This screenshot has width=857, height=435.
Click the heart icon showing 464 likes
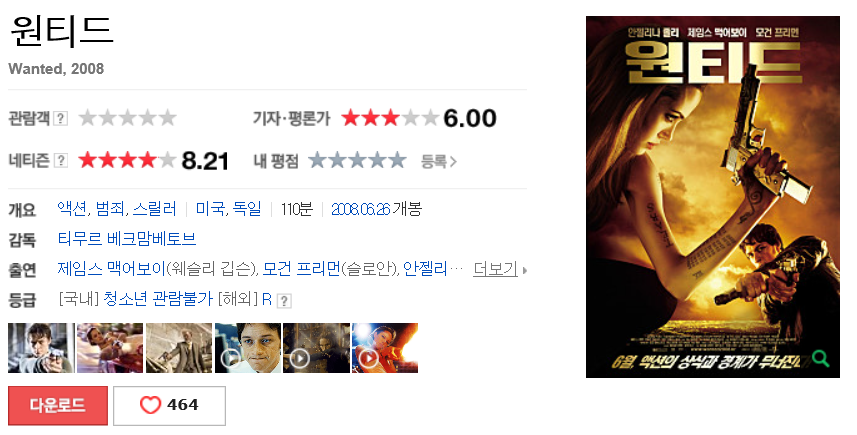[150, 405]
